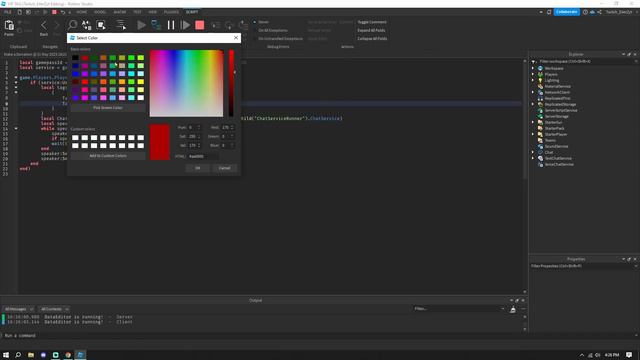The height and width of the screenshot is (360, 640).
Task: Switch to the MODEL ribbon tab
Action: (x=100, y=12)
